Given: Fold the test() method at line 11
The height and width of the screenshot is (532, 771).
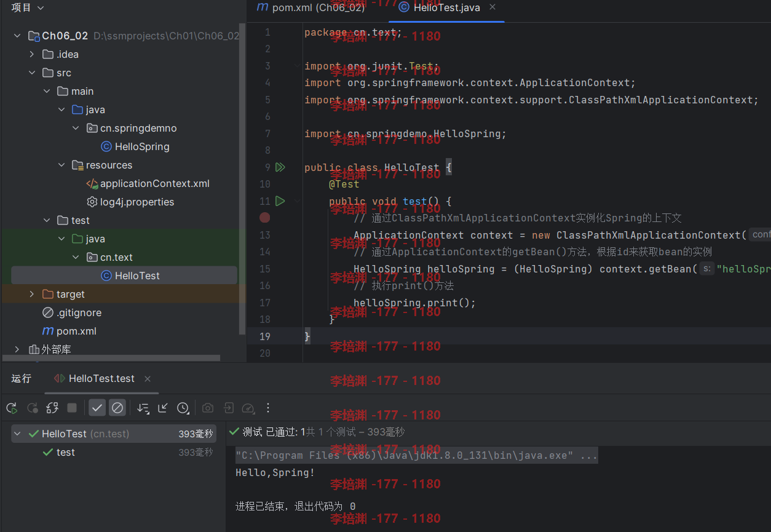Looking at the screenshot, I should pyautogui.click(x=298, y=201).
